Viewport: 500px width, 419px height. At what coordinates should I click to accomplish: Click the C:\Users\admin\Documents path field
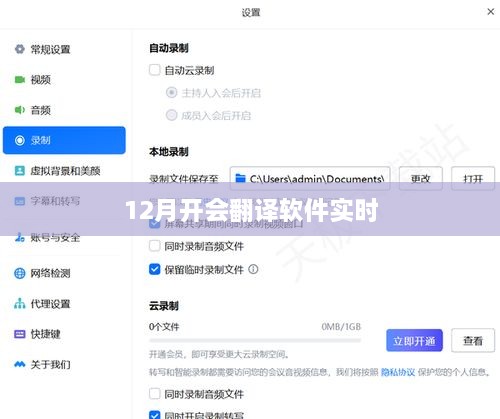(x=310, y=178)
